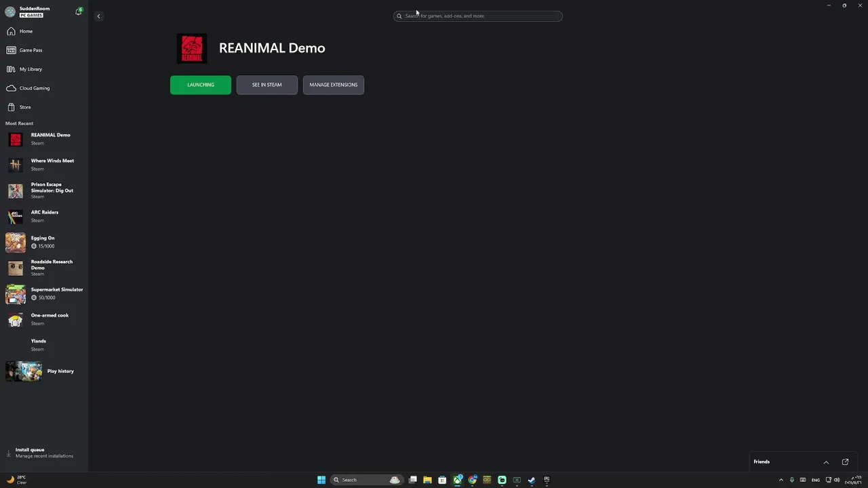
Task: Click the green LAUNCHING button
Action: pos(201,85)
